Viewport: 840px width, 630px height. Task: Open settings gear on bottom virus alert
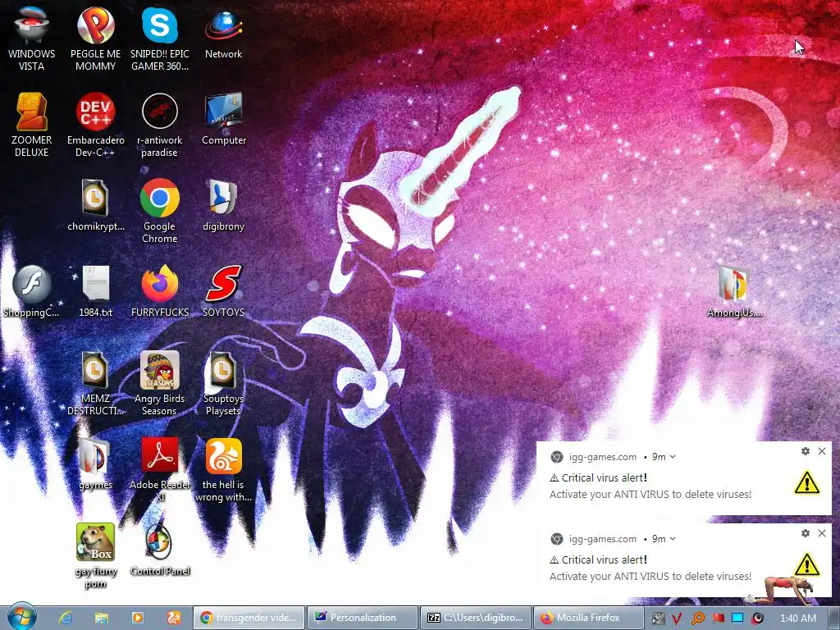(x=806, y=533)
